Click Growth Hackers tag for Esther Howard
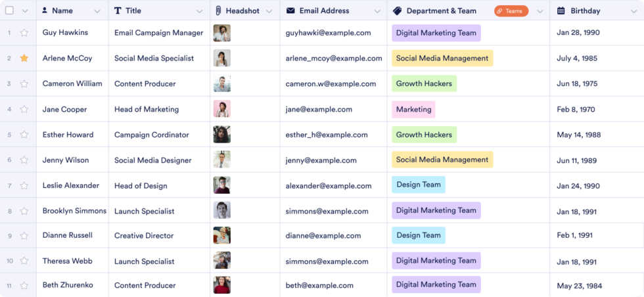The width and height of the screenshot is (644, 297). [425, 134]
